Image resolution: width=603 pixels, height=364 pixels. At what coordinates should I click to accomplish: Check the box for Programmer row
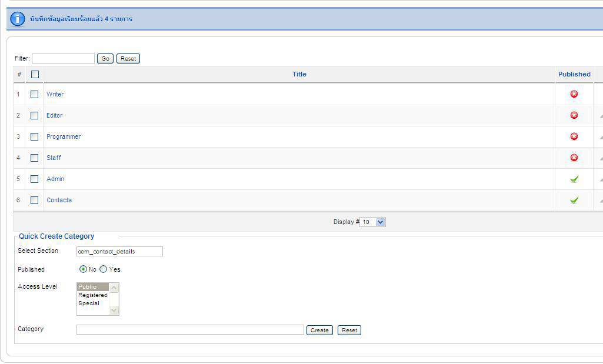[x=34, y=136]
